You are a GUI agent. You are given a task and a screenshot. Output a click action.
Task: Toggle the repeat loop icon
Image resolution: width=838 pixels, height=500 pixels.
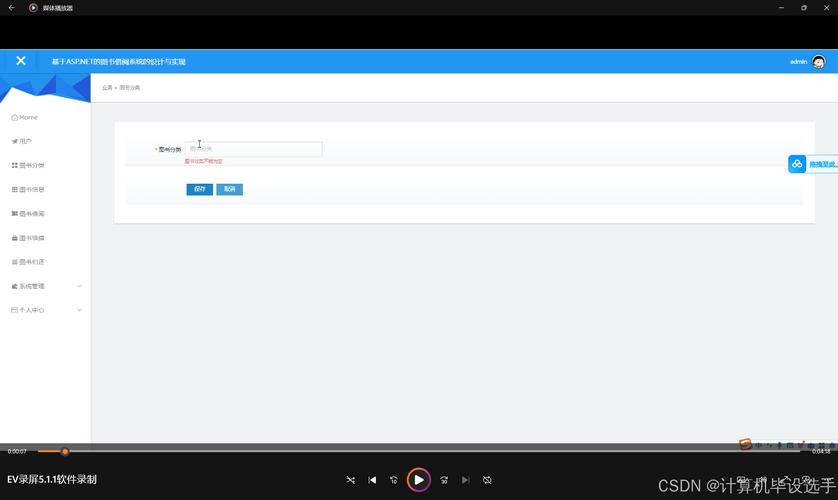click(x=487, y=480)
